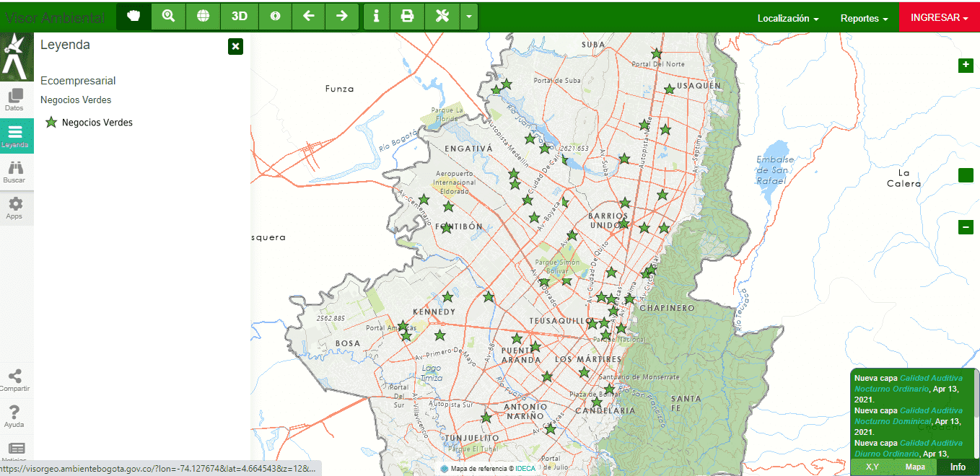Open the Localización dropdown menu
The image size is (980, 476).
click(787, 18)
